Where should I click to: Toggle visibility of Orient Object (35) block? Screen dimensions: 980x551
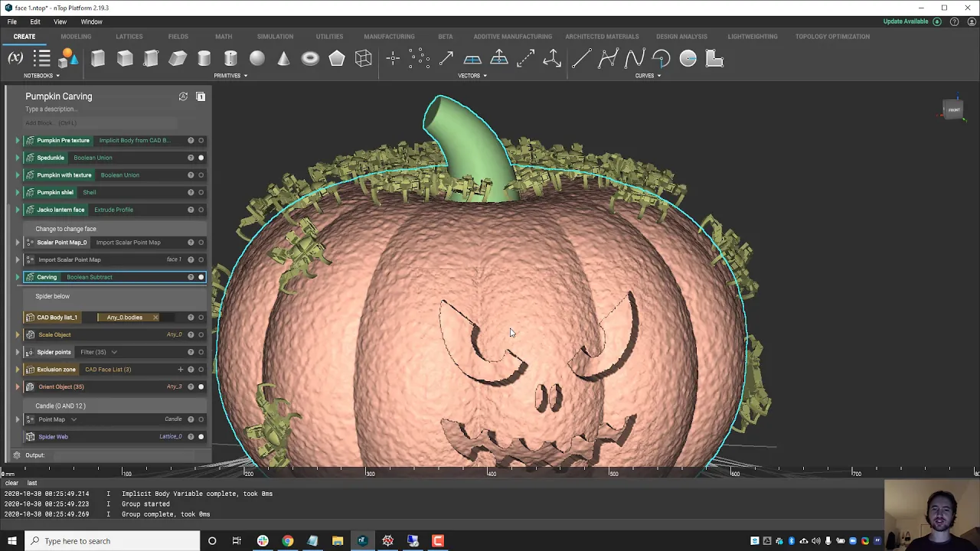201,386
